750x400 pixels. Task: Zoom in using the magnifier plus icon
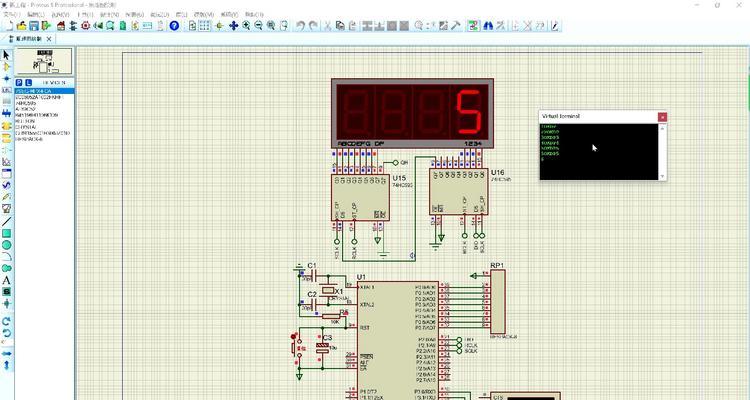tap(246, 25)
